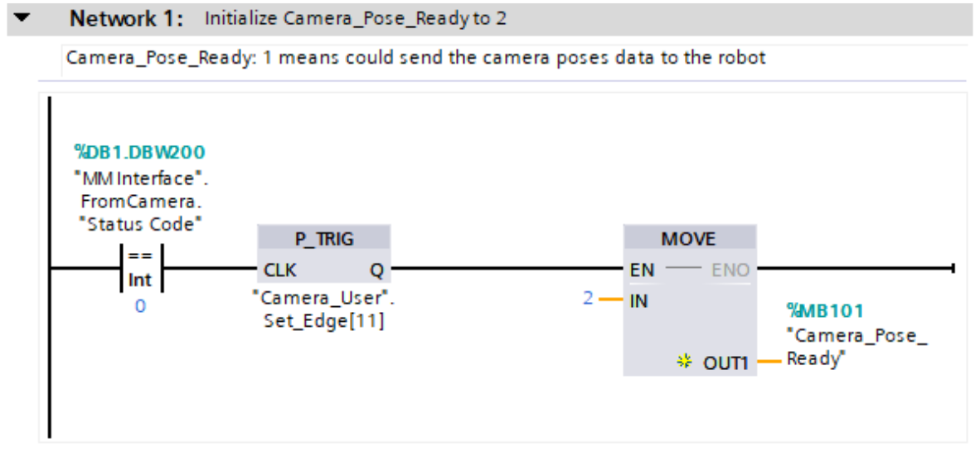Select the P_TRIG instruction box header
Screen dimensions: 980x453
tap(324, 239)
